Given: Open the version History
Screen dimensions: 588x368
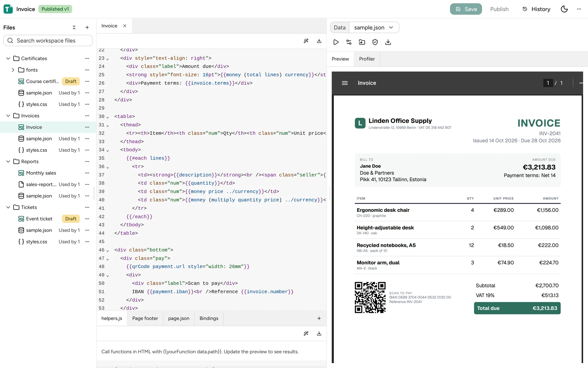Looking at the screenshot, I should [536, 9].
